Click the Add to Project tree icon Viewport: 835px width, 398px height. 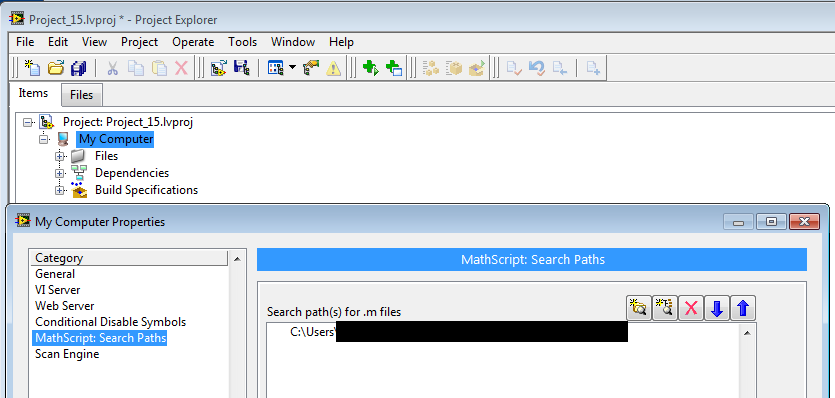click(218, 68)
